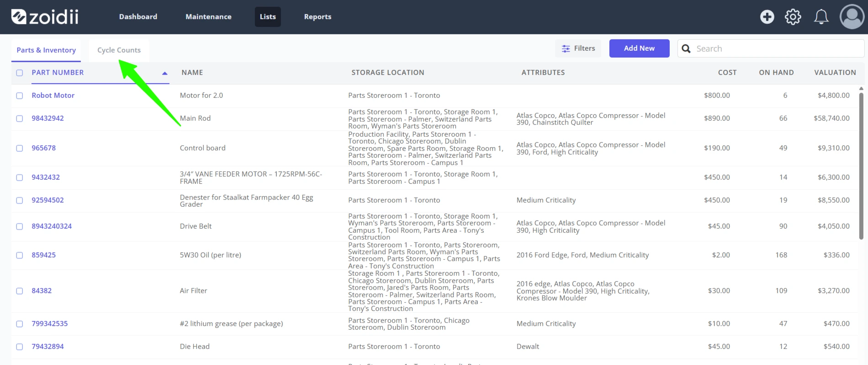868x365 pixels.
Task: Open part number 84382
Action: (42, 291)
